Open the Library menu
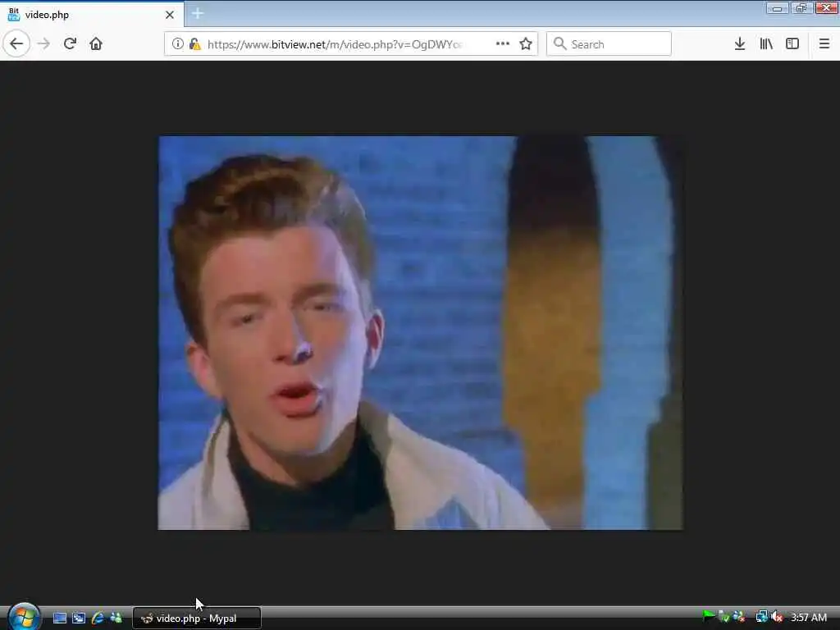The width and height of the screenshot is (840, 630). click(766, 44)
